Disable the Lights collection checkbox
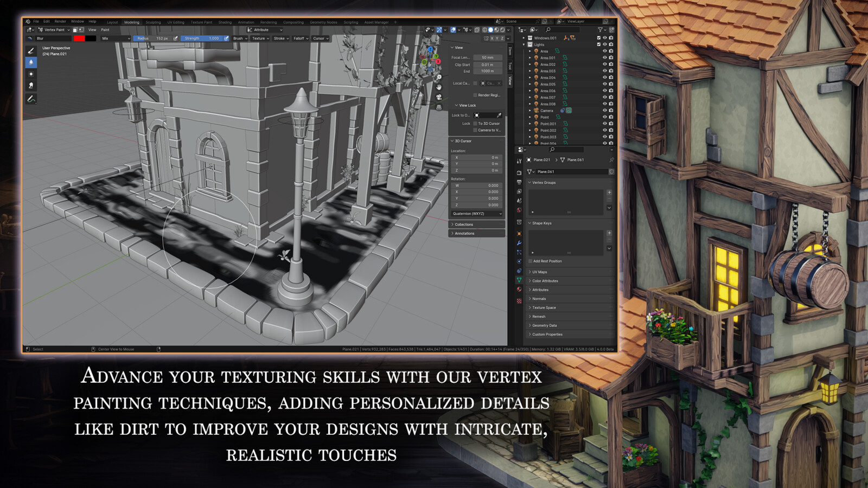 point(599,44)
